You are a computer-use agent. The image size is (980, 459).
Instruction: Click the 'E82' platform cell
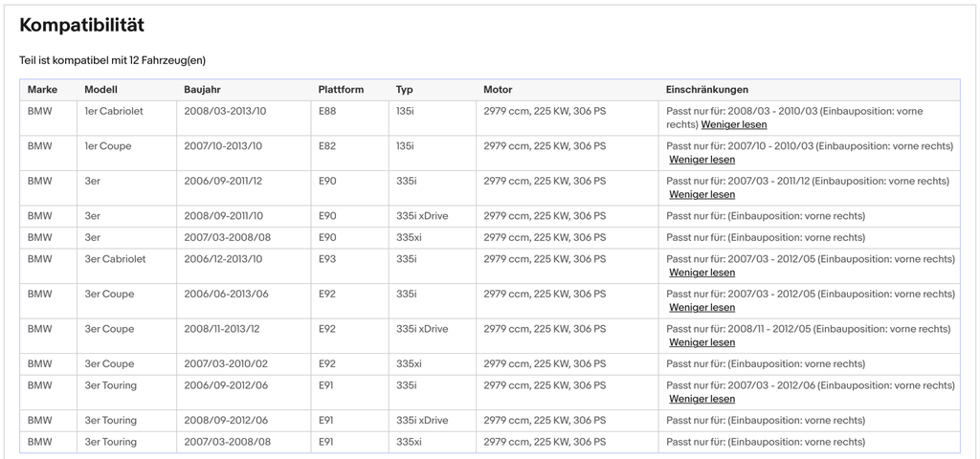[x=327, y=146]
